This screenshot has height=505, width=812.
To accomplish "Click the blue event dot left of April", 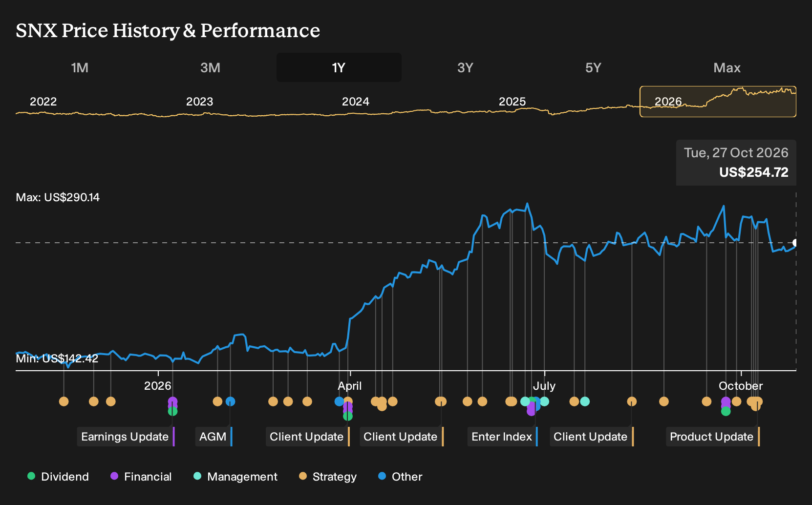I will (x=339, y=401).
